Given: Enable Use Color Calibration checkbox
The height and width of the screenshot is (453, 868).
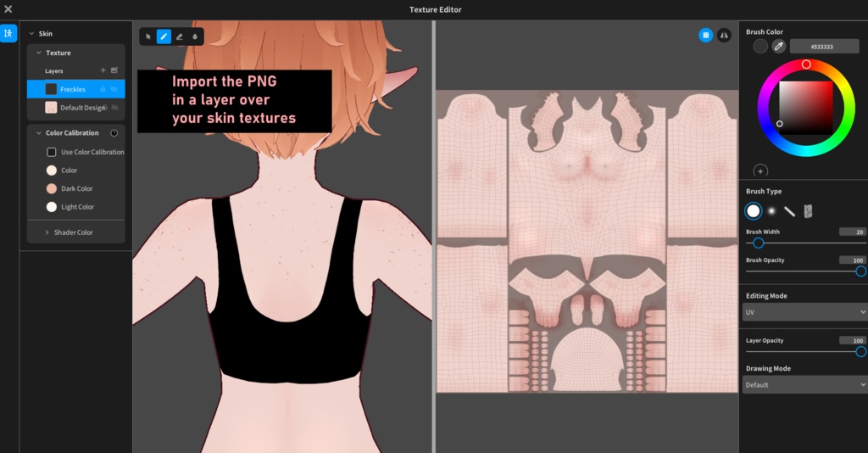Looking at the screenshot, I should [52, 152].
